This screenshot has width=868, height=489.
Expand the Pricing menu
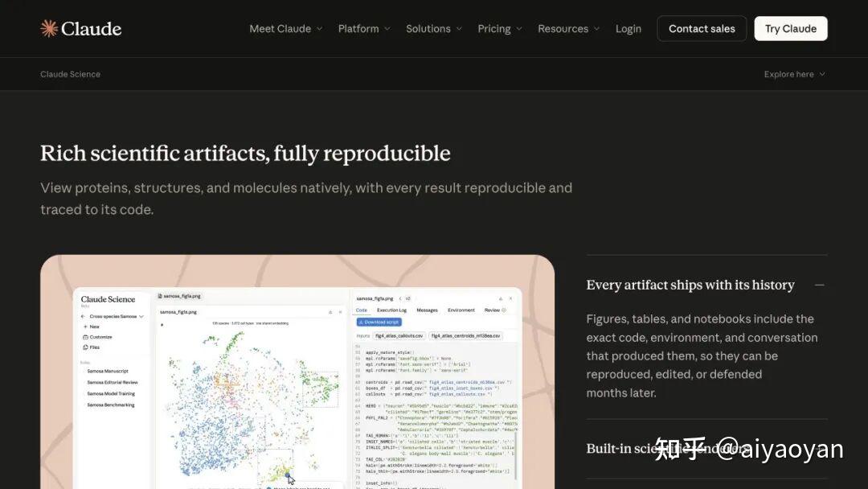(x=500, y=29)
